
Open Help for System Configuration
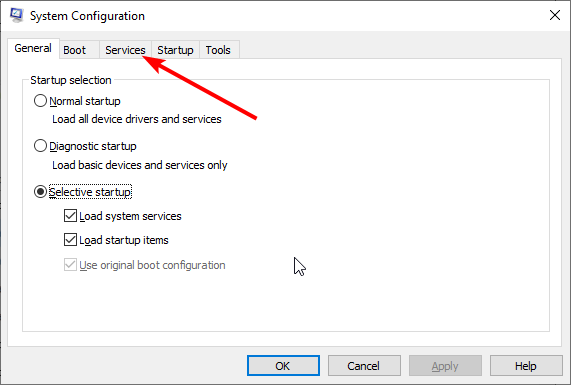pos(526,366)
